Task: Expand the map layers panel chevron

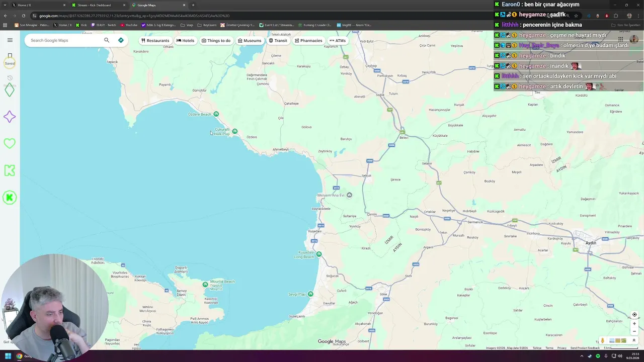Action: point(634,340)
